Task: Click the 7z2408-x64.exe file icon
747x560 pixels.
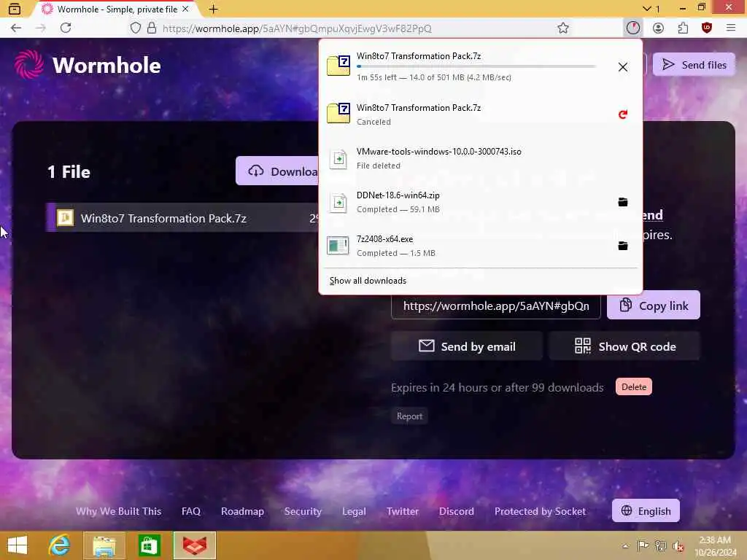Action: tap(338, 246)
